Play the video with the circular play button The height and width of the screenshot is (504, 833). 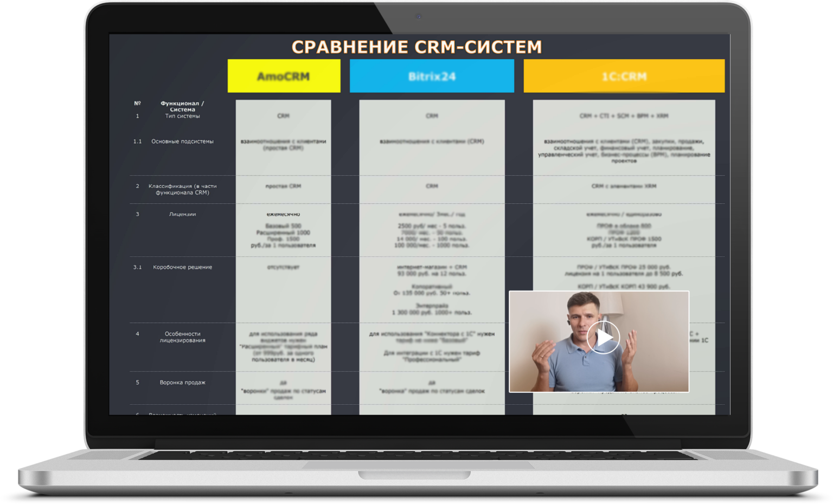click(603, 337)
